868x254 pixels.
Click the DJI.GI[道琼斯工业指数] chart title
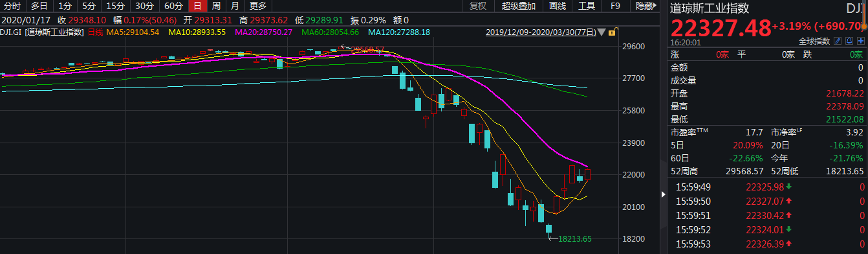[x=42, y=32]
